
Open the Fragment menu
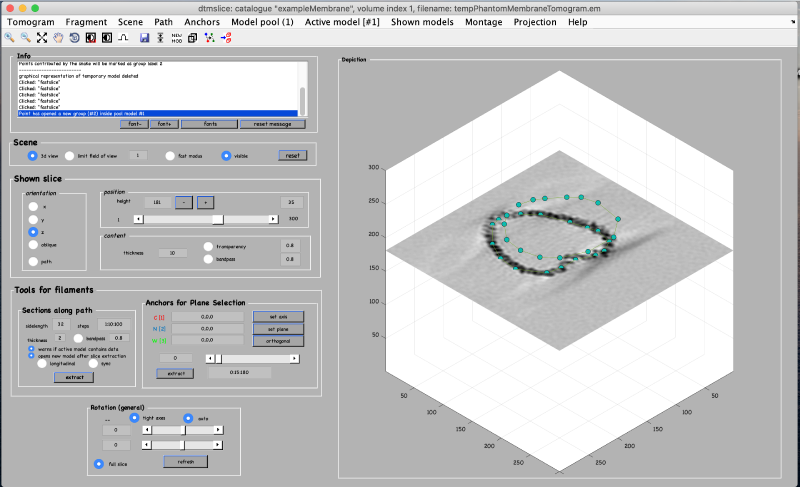(86, 22)
